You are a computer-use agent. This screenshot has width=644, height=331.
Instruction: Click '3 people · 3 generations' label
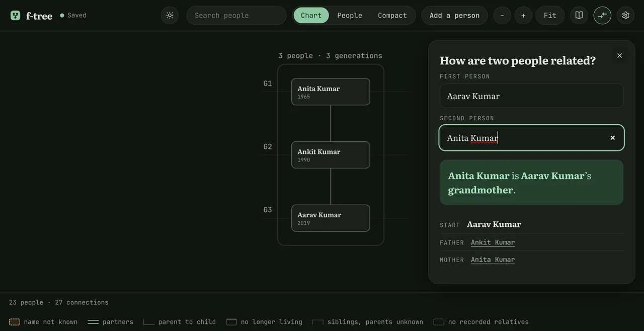point(331,55)
